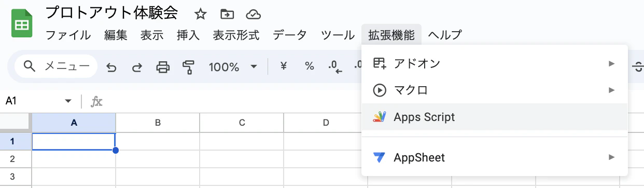Open the ファイル menu
This screenshot has height=188, width=644.
tap(68, 35)
